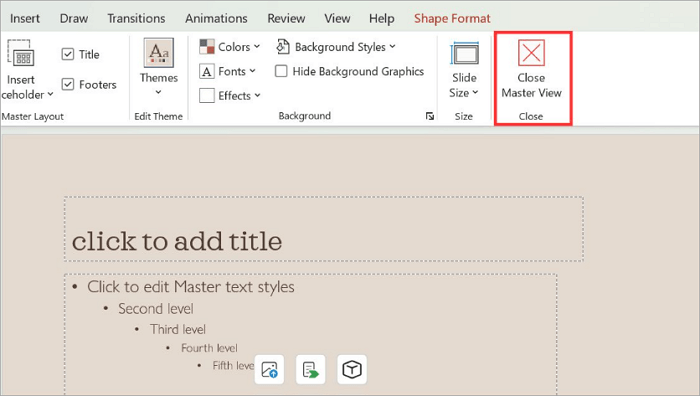Screen dimensions: 700x396
Task: Click the Insert Placeholder icon
Action: pyautogui.click(x=21, y=53)
